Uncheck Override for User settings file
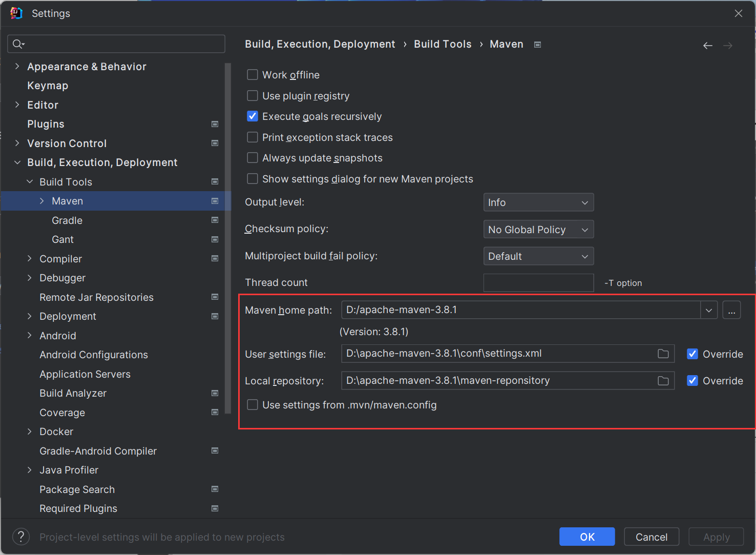 click(x=692, y=354)
